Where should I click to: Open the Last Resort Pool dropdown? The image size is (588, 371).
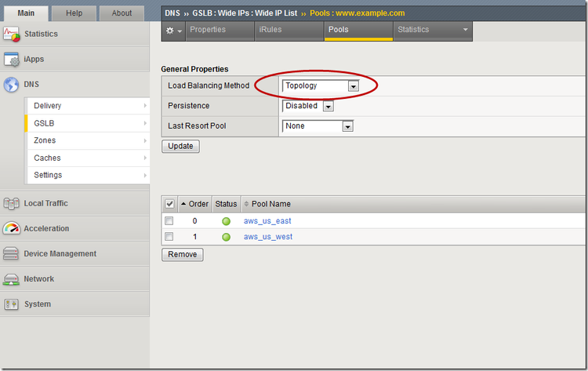coord(318,126)
